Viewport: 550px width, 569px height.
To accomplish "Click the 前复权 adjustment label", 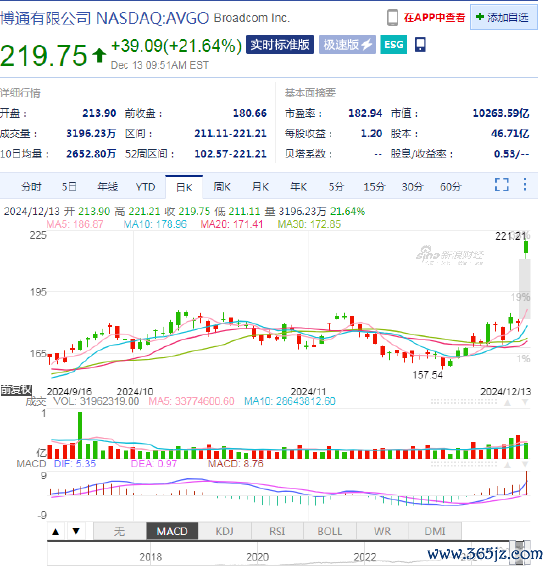I will 16,390.
